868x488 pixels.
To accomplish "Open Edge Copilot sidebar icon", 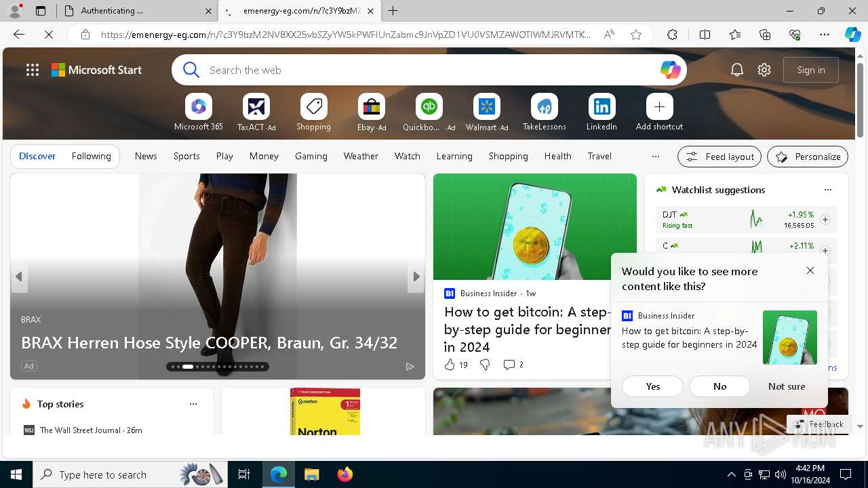I will click(x=852, y=35).
